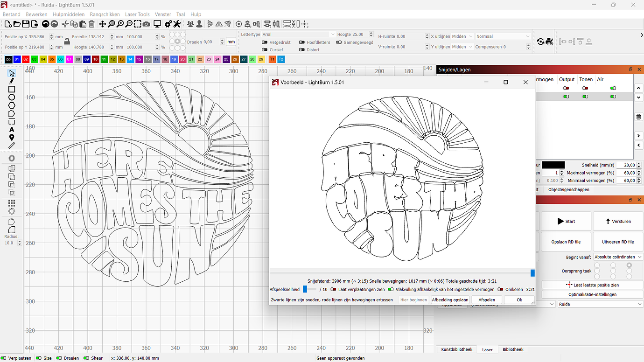The image size is (644, 362).
Task: Click 'Afbeelding opslaan' in preview window
Action: coord(450,300)
